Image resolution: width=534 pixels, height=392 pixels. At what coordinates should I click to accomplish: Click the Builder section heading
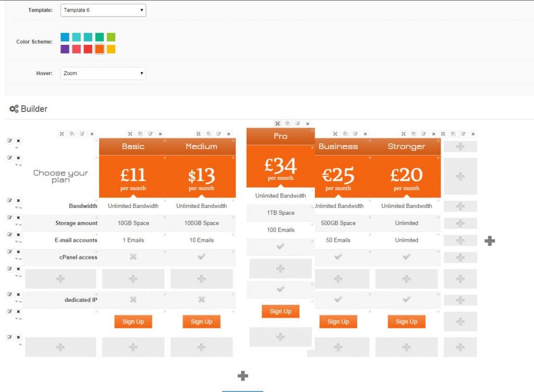pyautogui.click(x=34, y=109)
